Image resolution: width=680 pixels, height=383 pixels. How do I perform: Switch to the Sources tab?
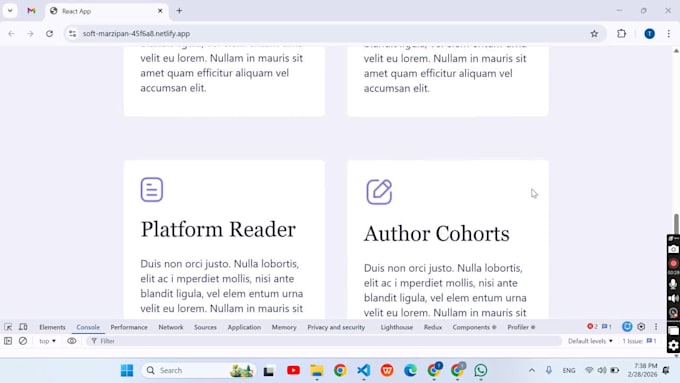coord(205,327)
